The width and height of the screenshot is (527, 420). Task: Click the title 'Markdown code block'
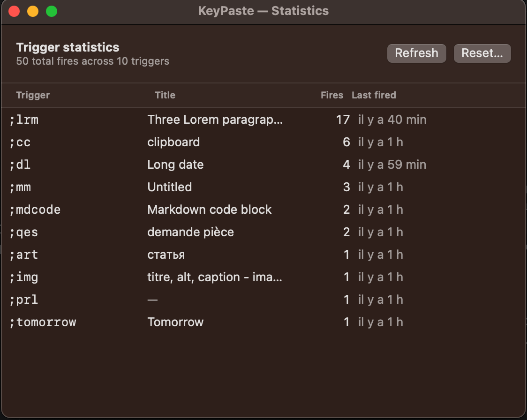(210, 210)
